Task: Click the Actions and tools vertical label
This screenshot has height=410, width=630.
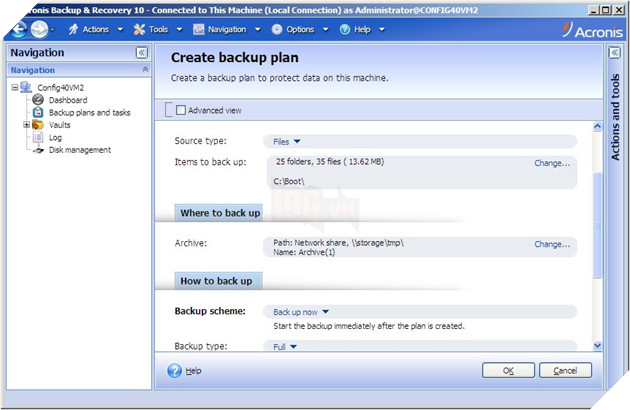Action: [x=615, y=117]
